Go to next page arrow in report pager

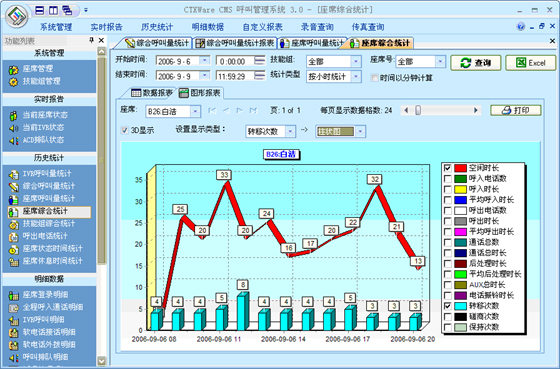point(240,111)
